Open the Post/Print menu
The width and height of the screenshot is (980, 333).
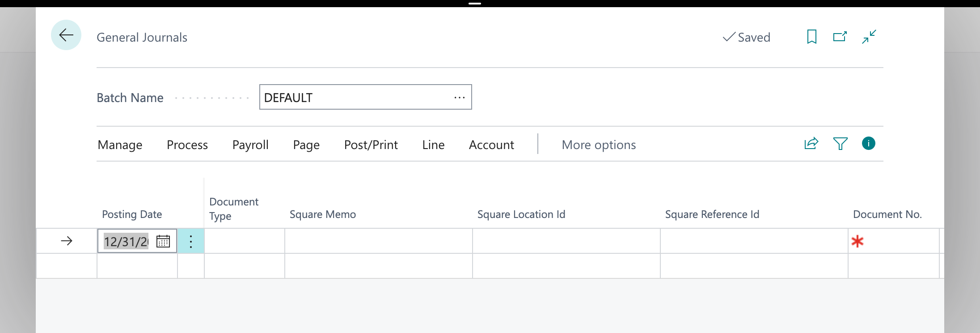pos(371,145)
